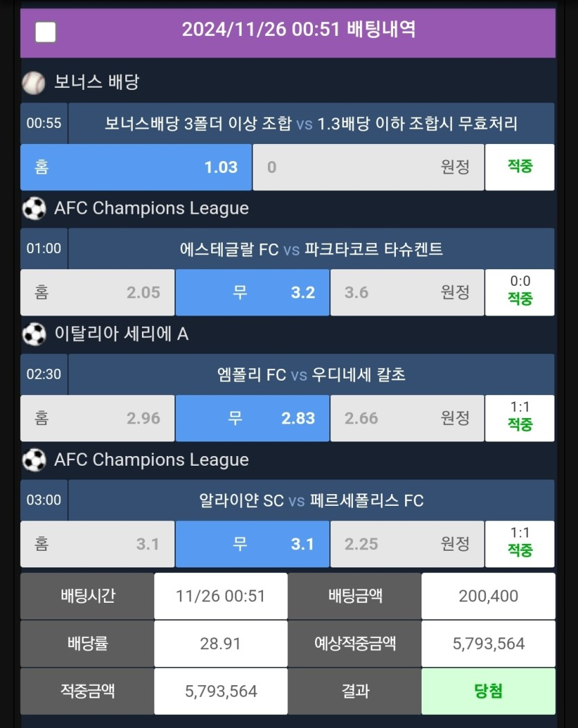Click the soccer ball icon beside 이탈리아 세리에 A
The image size is (578, 728).
pyautogui.click(x=34, y=334)
